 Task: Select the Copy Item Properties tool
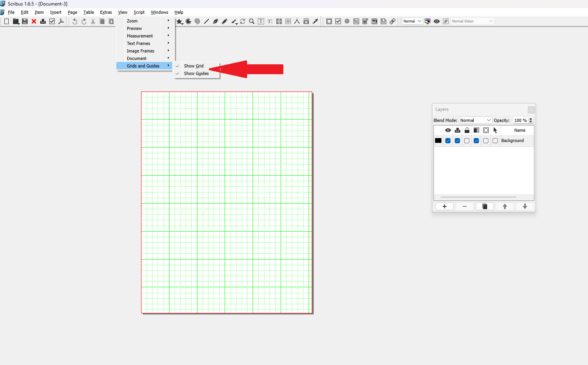click(306, 21)
